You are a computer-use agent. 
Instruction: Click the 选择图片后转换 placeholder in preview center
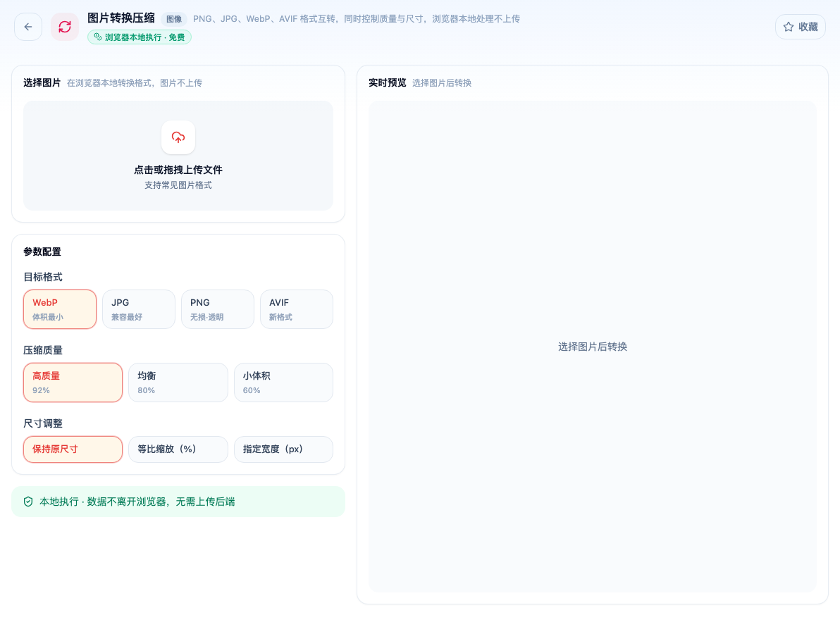tap(593, 347)
